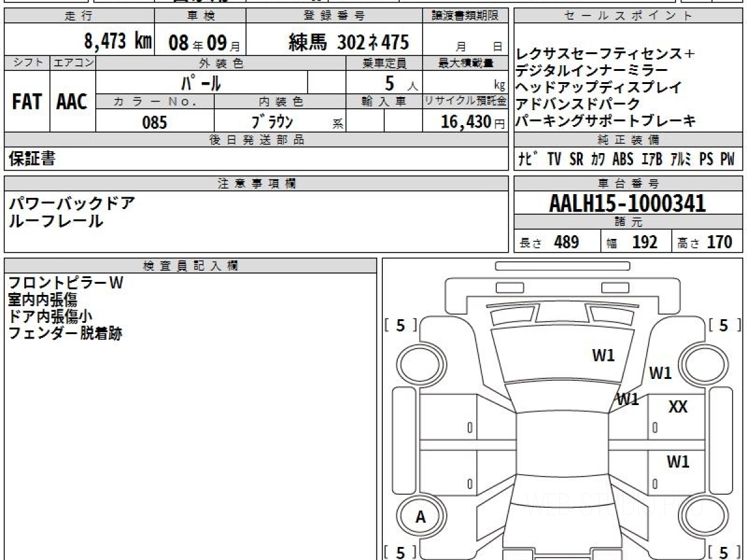The image size is (747, 560).
Task: Select the パワーバックドア note
Action: pyautogui.click(x=72, y=203)
